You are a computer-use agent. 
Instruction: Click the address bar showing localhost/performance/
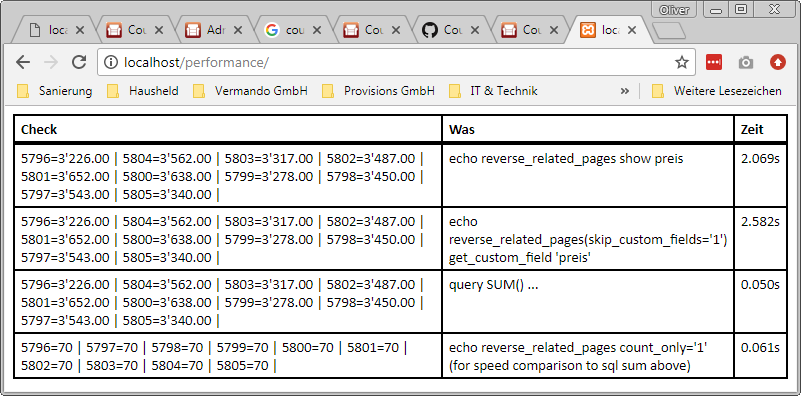click(396, 62)
